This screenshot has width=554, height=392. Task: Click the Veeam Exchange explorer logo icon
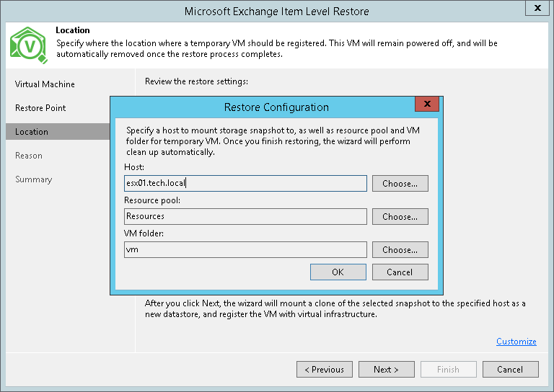[29, 45]
